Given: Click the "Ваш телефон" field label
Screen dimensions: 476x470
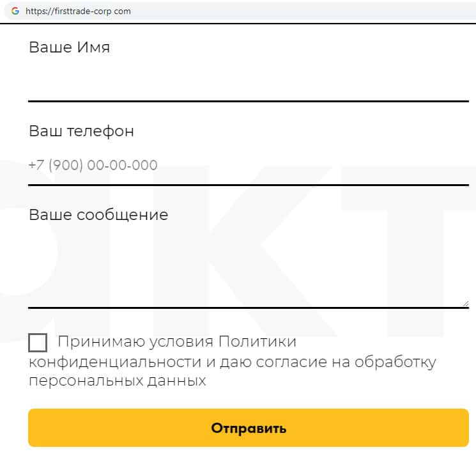Looking at the screenshot, I should point(81,131).
